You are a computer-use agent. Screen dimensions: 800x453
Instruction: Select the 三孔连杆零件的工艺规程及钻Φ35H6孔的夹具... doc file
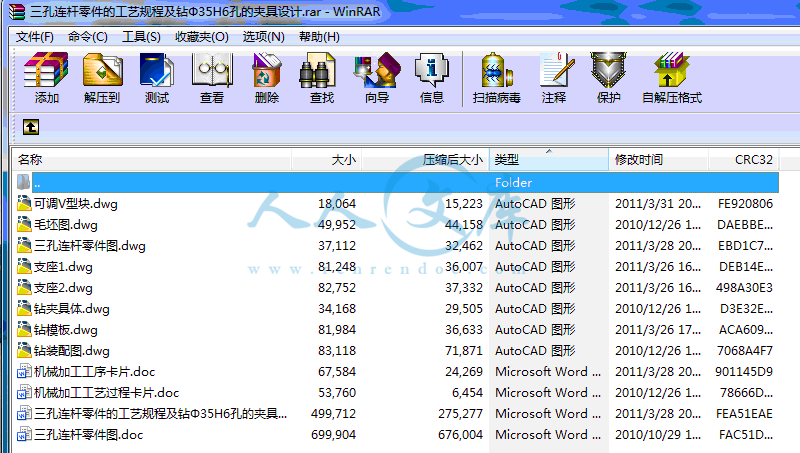160,413
